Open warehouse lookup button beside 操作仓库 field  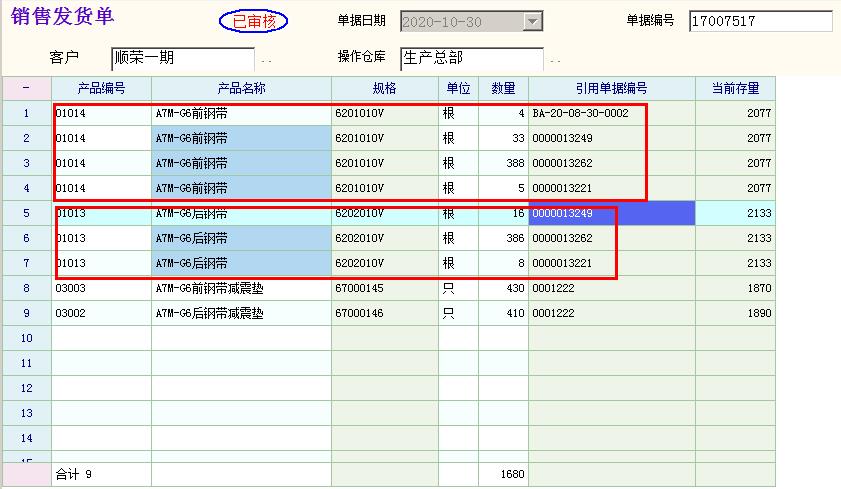[x=555, y=60]
